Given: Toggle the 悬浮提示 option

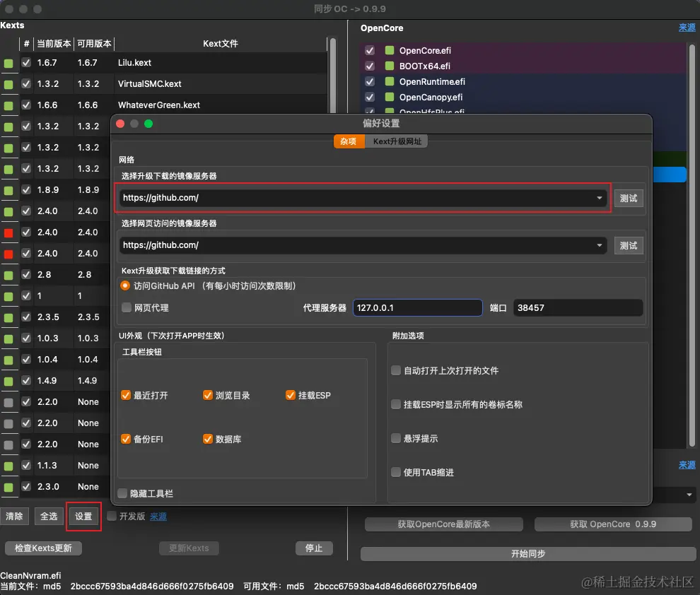Looking at the screenshot, I should pos(396,438).
